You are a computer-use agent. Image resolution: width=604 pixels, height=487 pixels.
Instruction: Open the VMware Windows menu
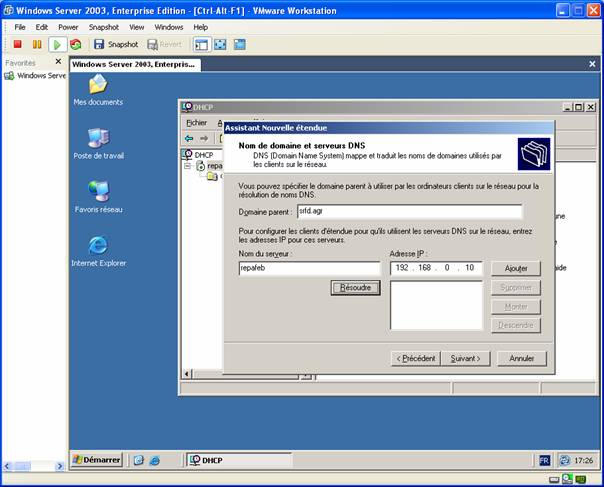[169, 27]
